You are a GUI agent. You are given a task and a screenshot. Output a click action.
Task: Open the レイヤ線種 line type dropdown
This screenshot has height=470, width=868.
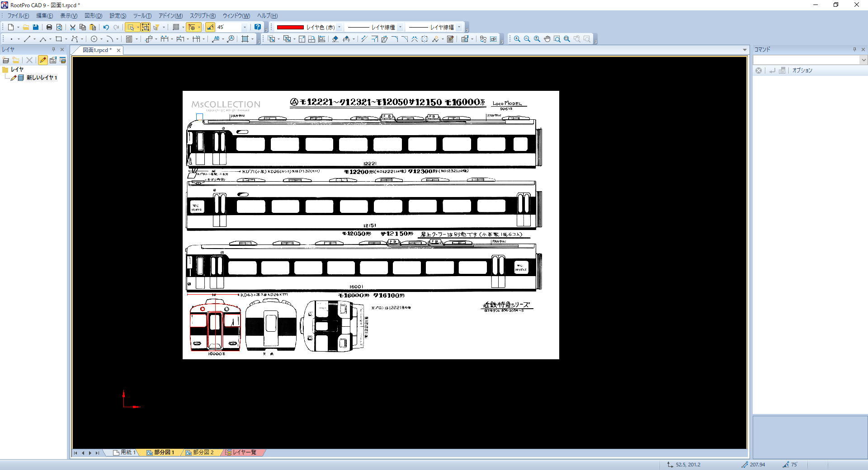tap(400, 27)
